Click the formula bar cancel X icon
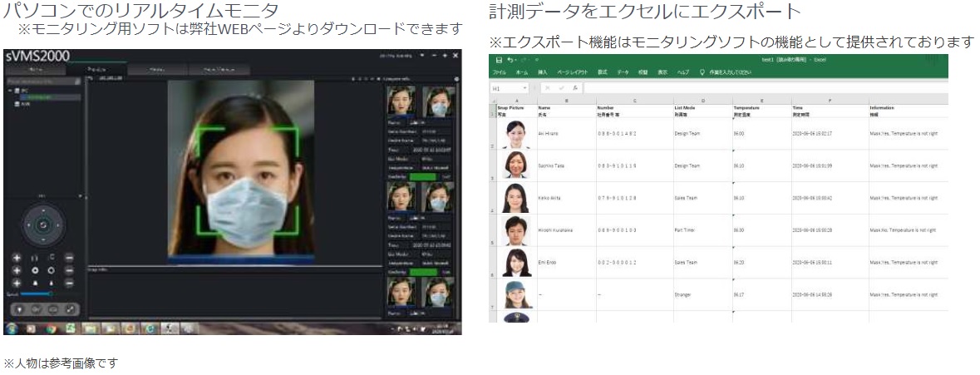The height and width of the screenshot is (375, 980). click(x=548, y=88)
